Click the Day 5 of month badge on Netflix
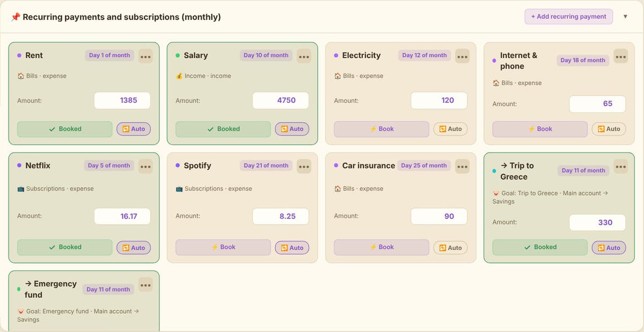 (x=109, y=165)
